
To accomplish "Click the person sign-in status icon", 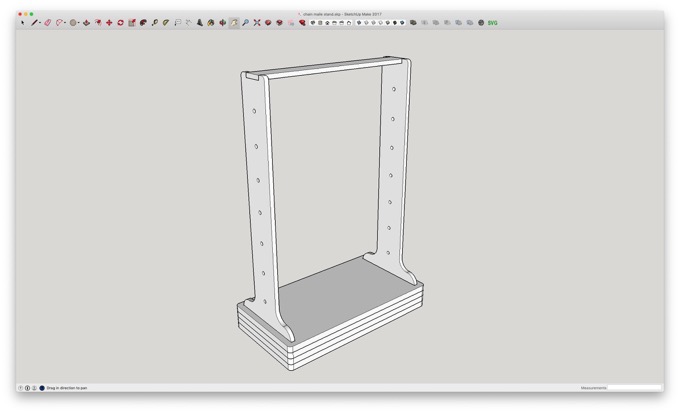I will point(34,388).
